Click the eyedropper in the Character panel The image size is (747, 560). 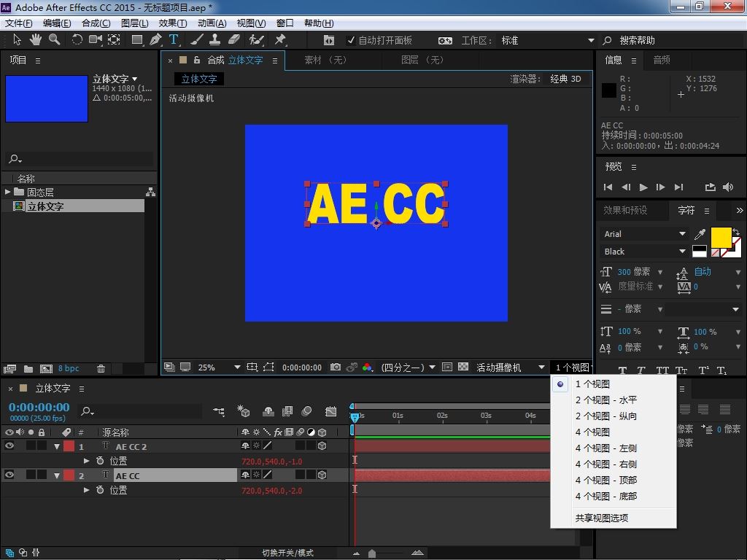point(700,234)
